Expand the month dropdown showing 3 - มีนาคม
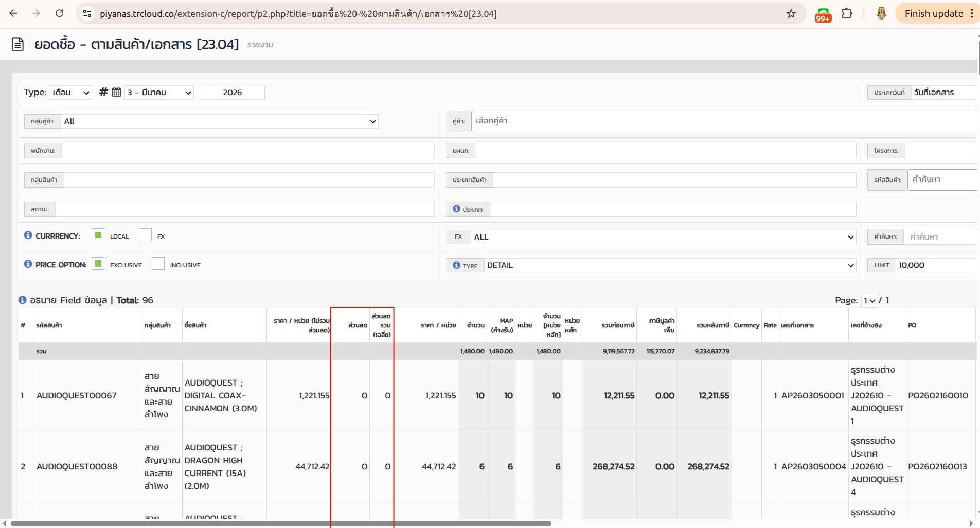The image size is (980, 528). click(x=159, y=93)
